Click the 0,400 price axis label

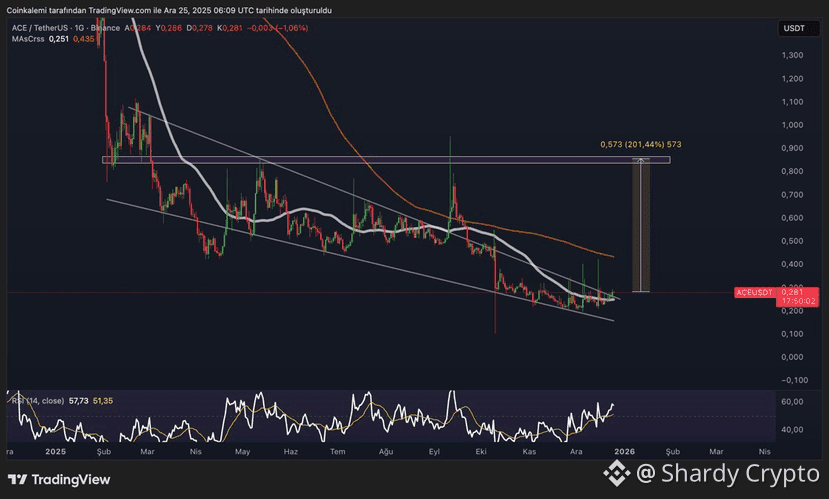click(792, 264)
